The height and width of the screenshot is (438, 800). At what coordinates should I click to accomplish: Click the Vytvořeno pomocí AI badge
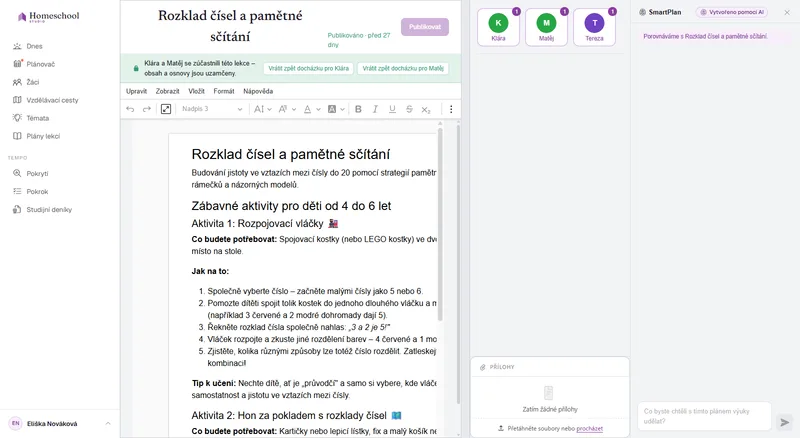click(x=732, y=12)
